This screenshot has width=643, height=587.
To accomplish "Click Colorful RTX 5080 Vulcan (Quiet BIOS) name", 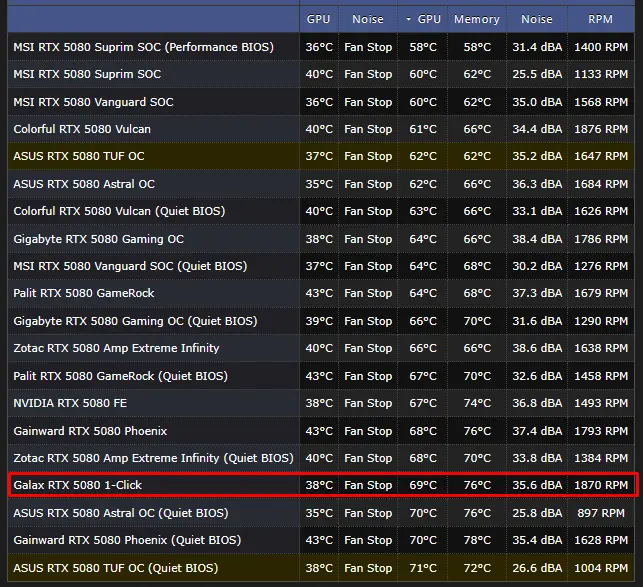I will (x=119, y=211).
